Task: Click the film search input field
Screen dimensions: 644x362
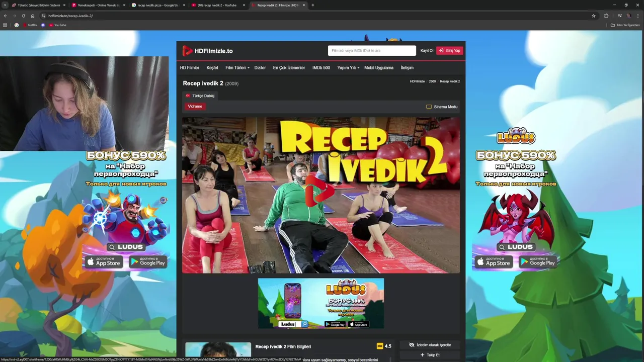Action: [x=372, y=51]
